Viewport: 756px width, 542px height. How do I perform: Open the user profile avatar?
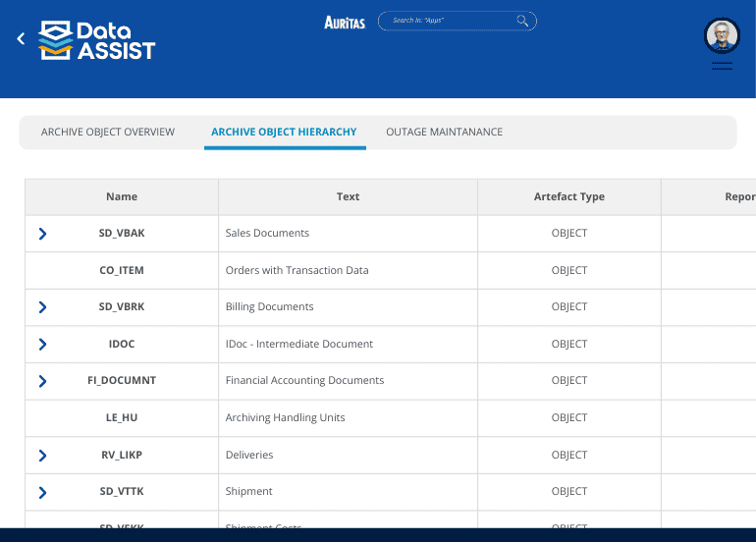click(x=722, y=35)
